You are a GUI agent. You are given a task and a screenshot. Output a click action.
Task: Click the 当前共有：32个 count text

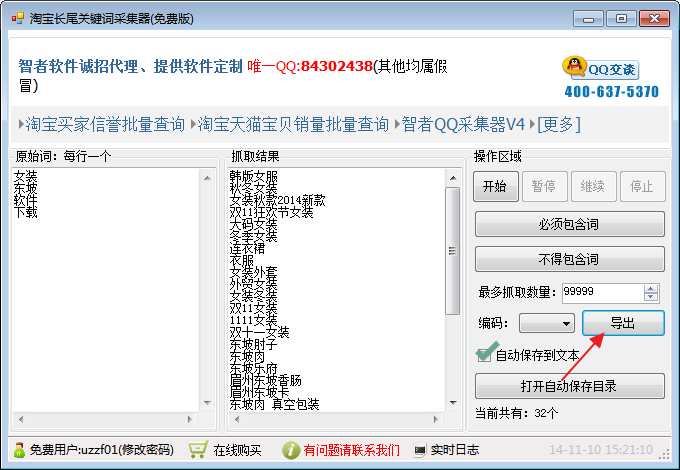(516, 413)
